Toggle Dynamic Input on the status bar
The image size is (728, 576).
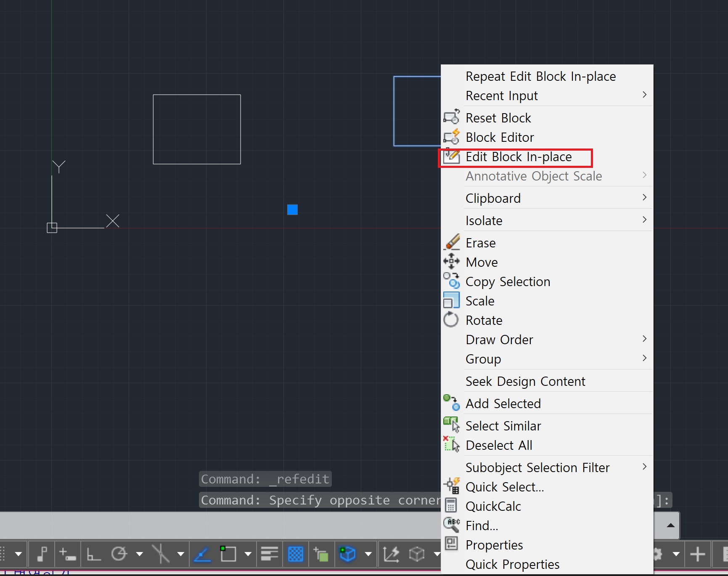(67, 554)
